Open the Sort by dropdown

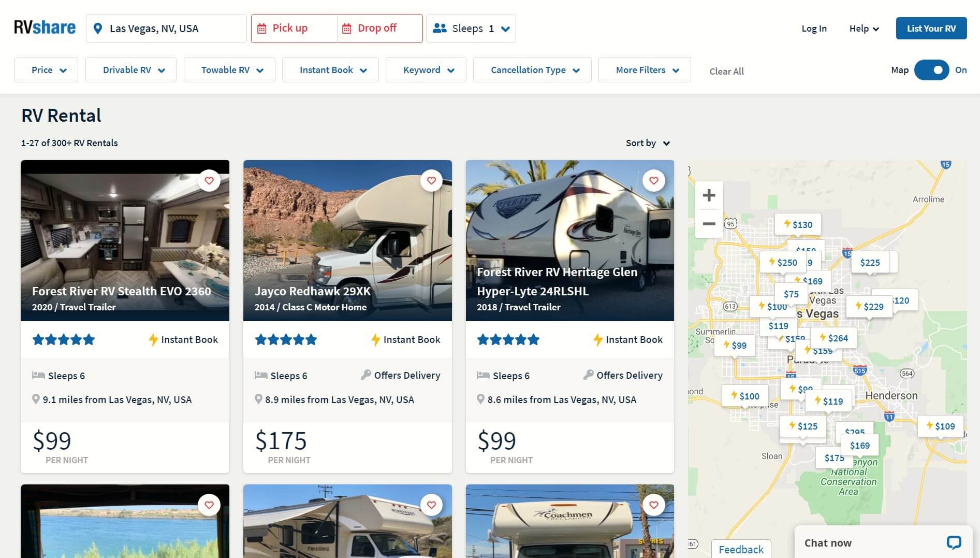coord(648,143)
